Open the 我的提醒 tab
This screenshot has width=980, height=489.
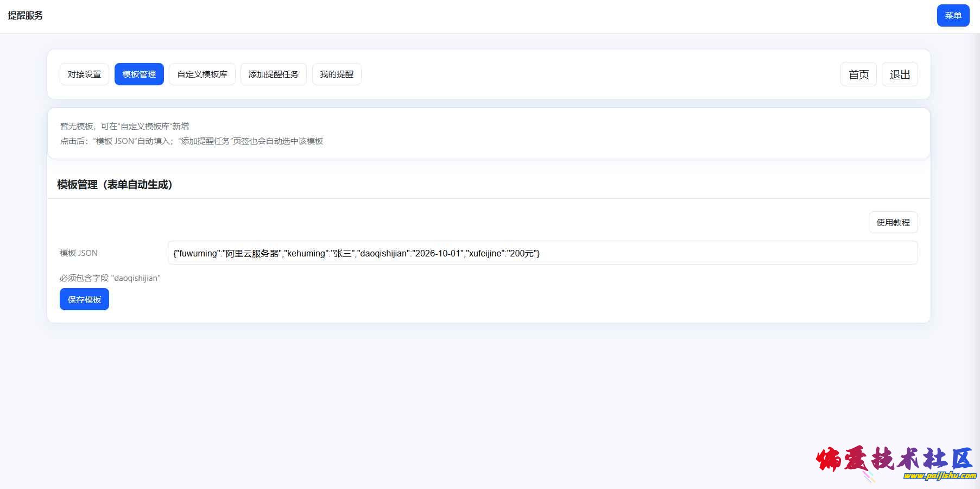tap(336, 74)
